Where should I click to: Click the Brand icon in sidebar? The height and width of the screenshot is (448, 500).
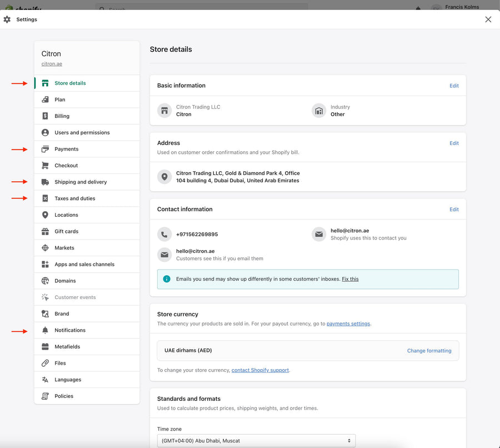pos(46,313)
